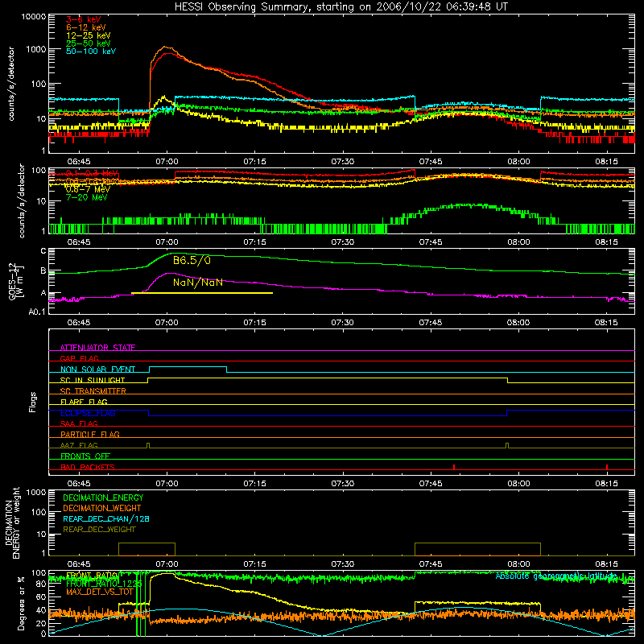The width and height of the screenshot is (644, 644).
Task: Select the 'REAR_DEC_CHAN/128' legend label
Action: click(106, 518)
